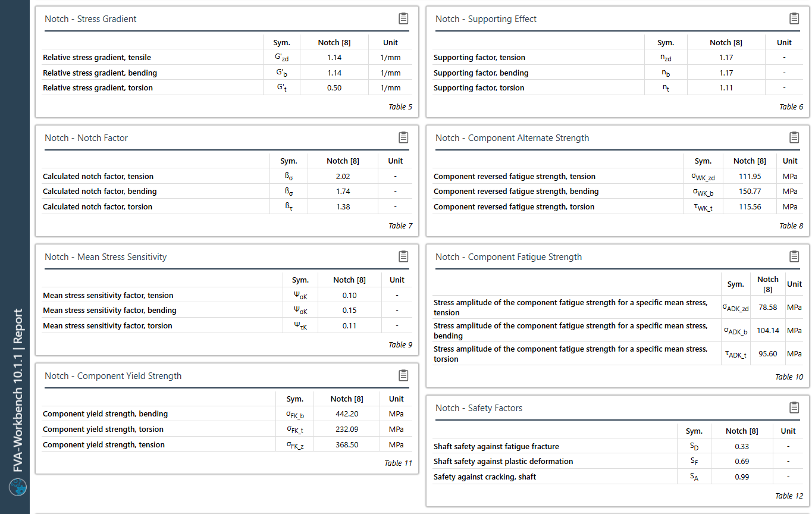Select the Calculated notch factor, tension row
Viewport: 812px width, 514px height.
[x=227, y=176]
